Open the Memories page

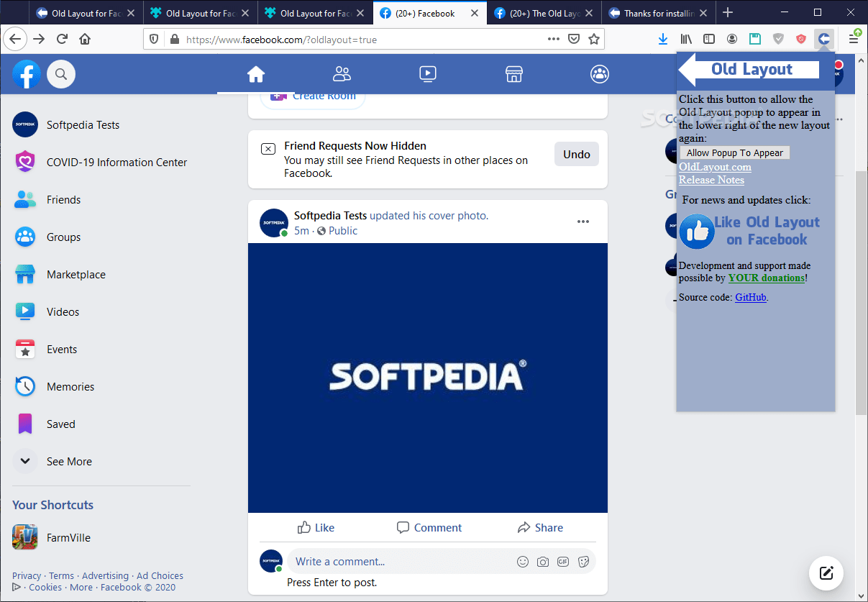[70, 386]
